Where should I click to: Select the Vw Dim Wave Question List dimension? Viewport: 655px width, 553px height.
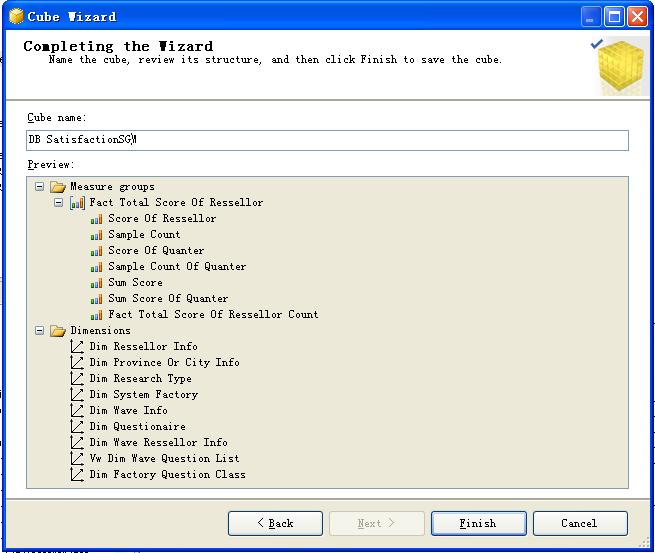click(164, 459)
